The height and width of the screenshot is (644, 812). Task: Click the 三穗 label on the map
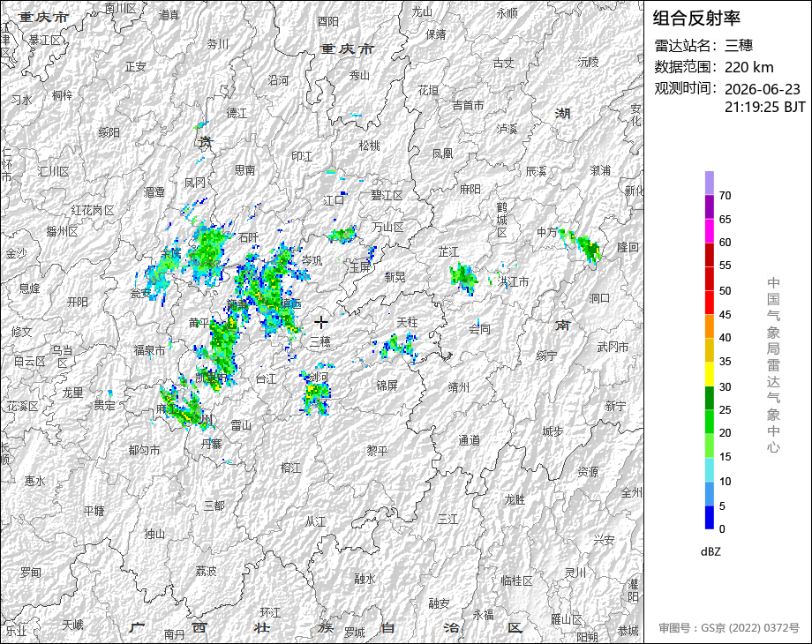coord(320,341)
